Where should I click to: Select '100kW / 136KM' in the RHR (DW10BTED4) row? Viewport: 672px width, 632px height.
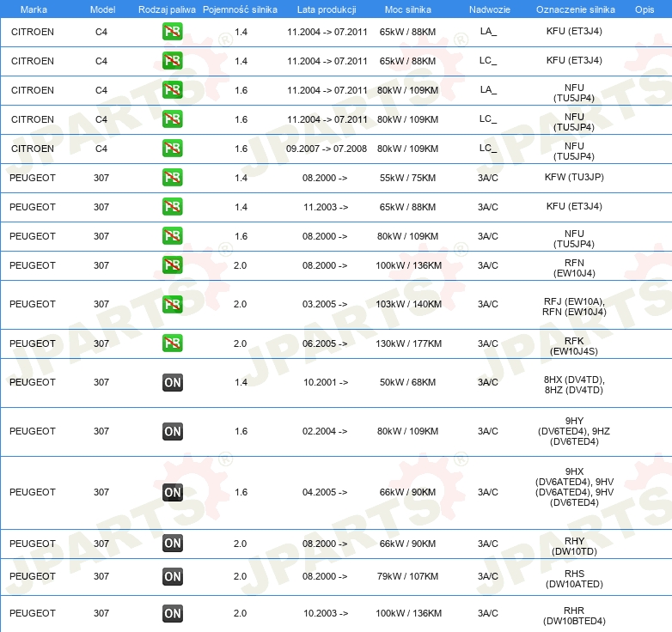coord(408,613)
